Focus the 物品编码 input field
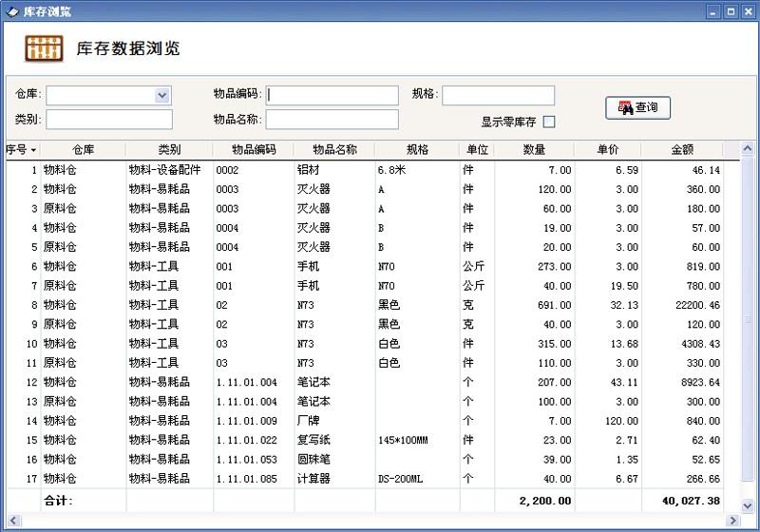The height and width of the screenshot is (532, 760). pyautogui.click(x=332, y=95)
